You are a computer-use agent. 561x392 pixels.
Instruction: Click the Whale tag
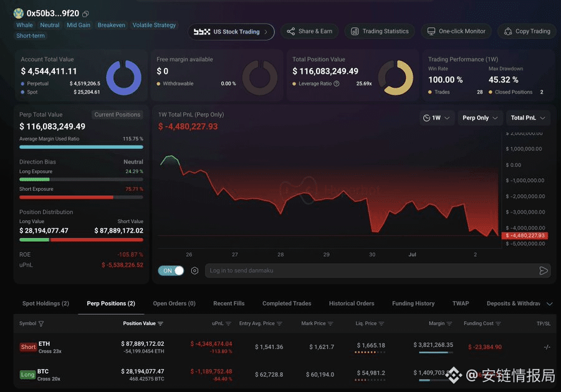coord(24,25)
